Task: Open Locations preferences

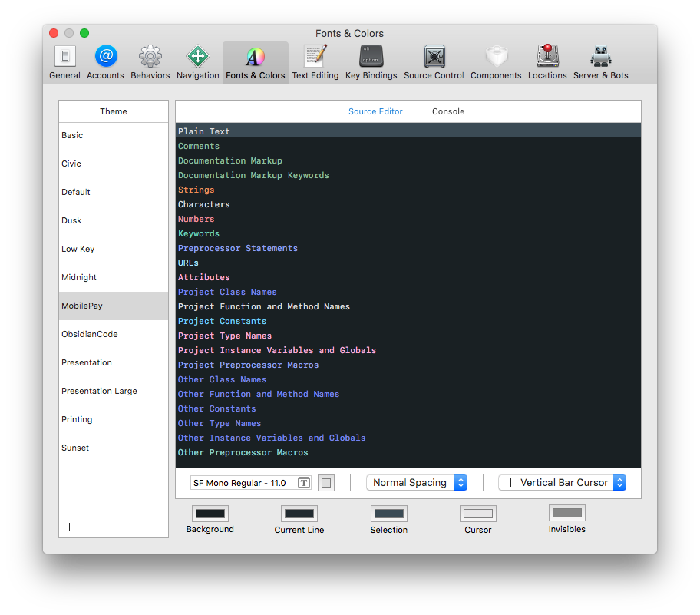Action: [547, 62]
